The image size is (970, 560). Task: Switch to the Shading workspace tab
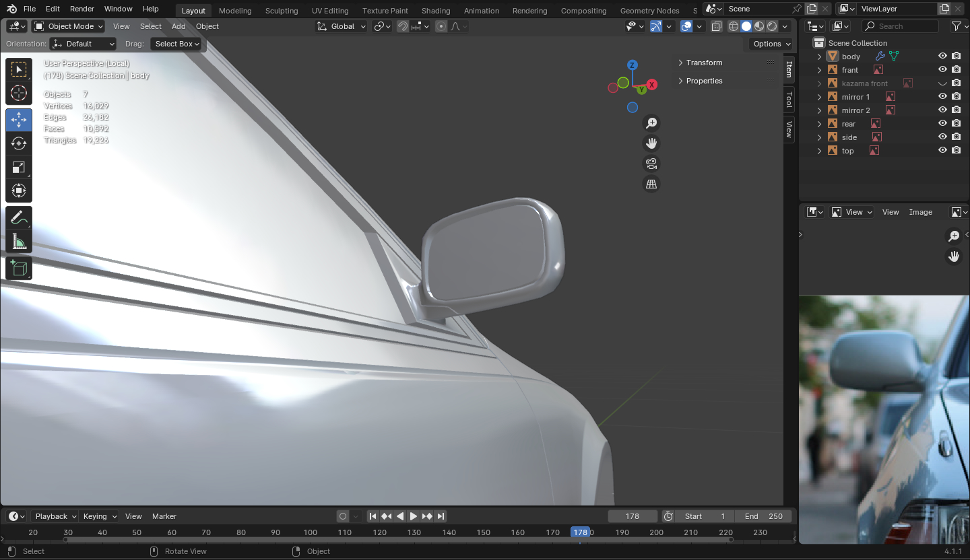click(x=436, y=11)
